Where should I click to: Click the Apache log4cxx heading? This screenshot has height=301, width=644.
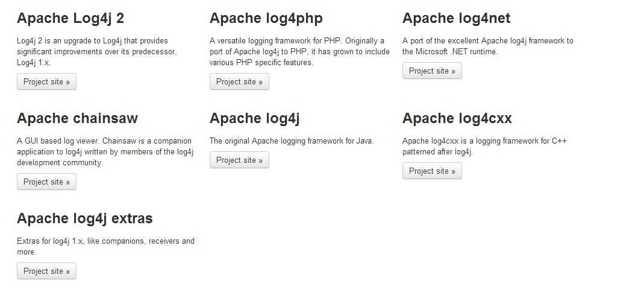(x=457, y=118)
